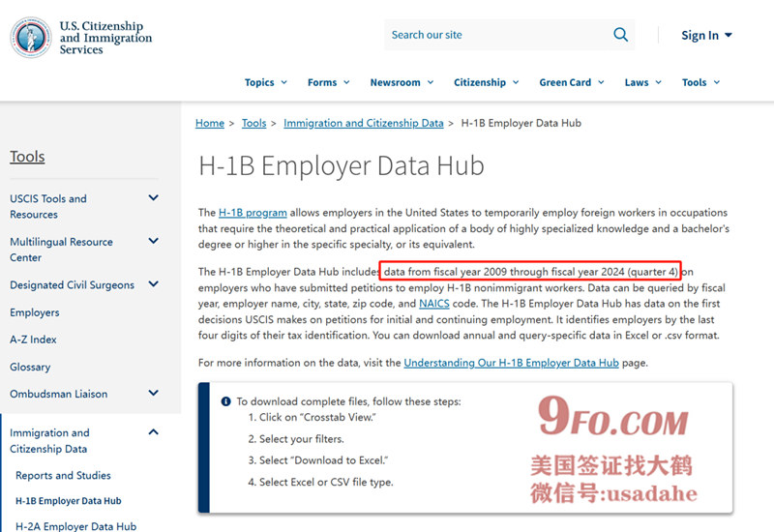Select H-1B Employer Data Hub sidebar item

click(69, 501)
